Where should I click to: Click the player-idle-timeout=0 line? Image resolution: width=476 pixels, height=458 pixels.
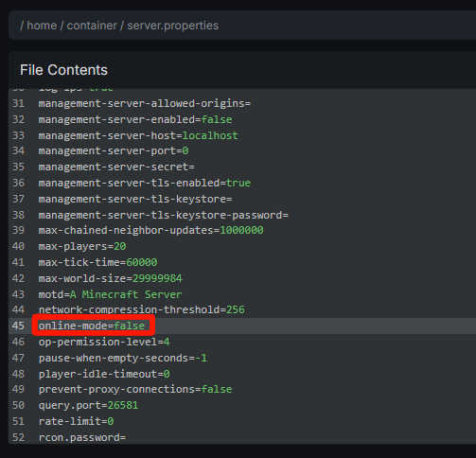(104, 374)
